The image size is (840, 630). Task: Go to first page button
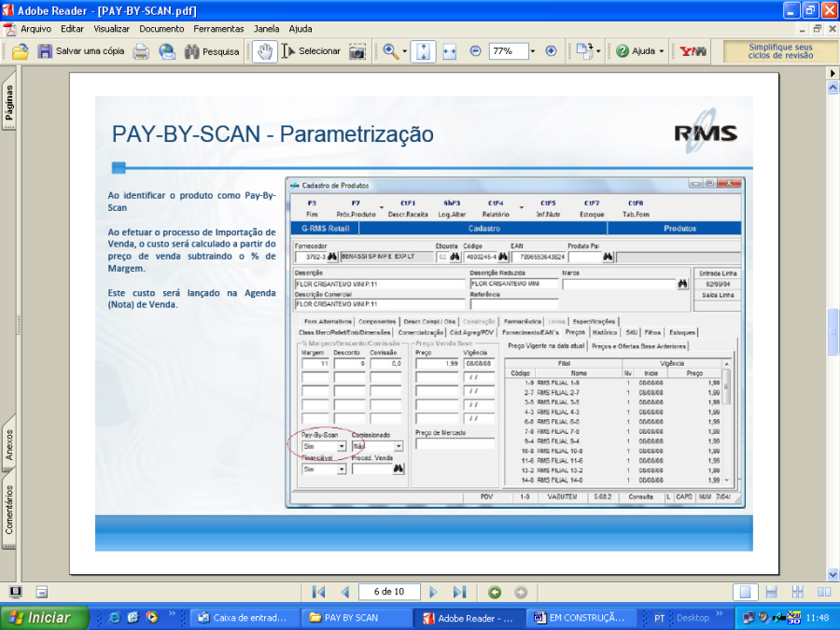(x=318, y=592)
